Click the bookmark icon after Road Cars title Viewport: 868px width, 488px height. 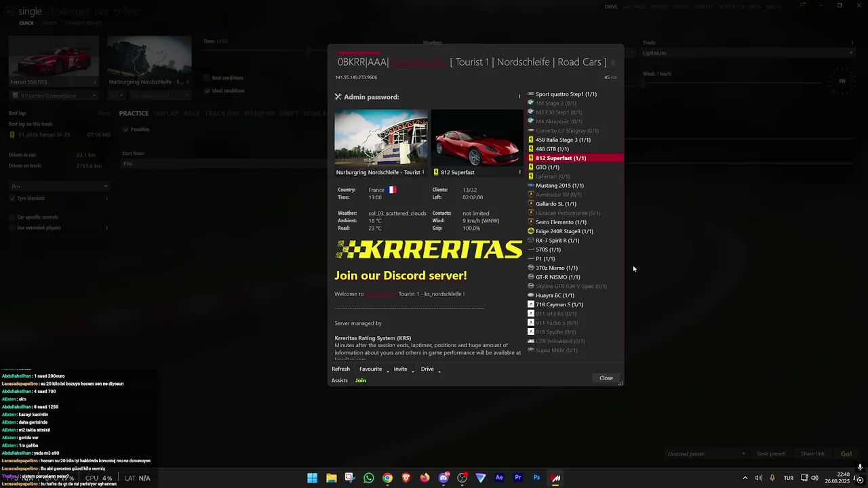(x=613, y=63)
